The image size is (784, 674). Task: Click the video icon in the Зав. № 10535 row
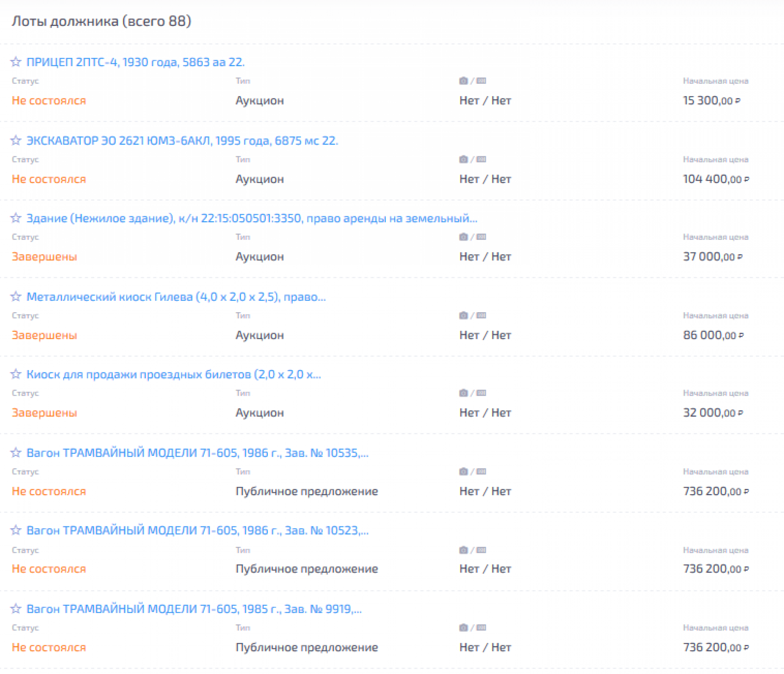481,472
